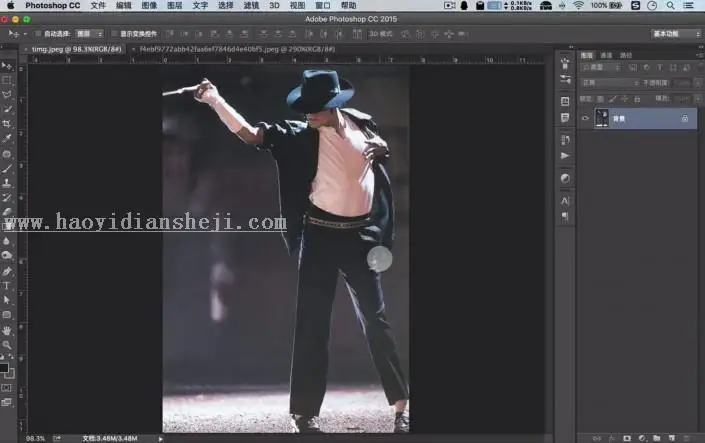The width and height of the screenshot is (705, 443).
Task: Toggle lock all
Action: point(637,99)
